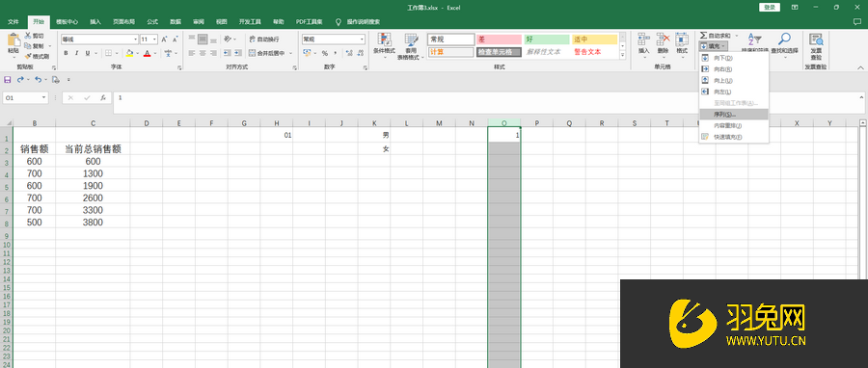Click AutoSum (自动求和) button
868x368 pixels.
point(716,36)
